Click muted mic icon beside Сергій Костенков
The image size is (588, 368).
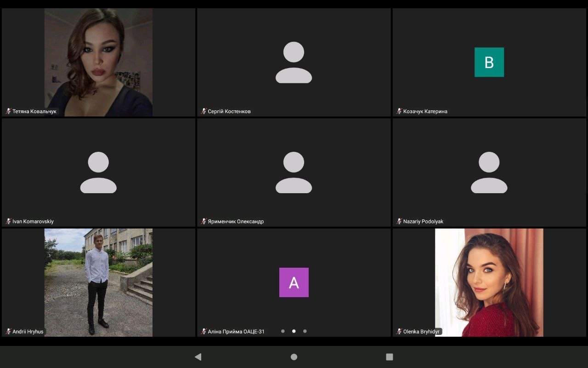point(204,111)
